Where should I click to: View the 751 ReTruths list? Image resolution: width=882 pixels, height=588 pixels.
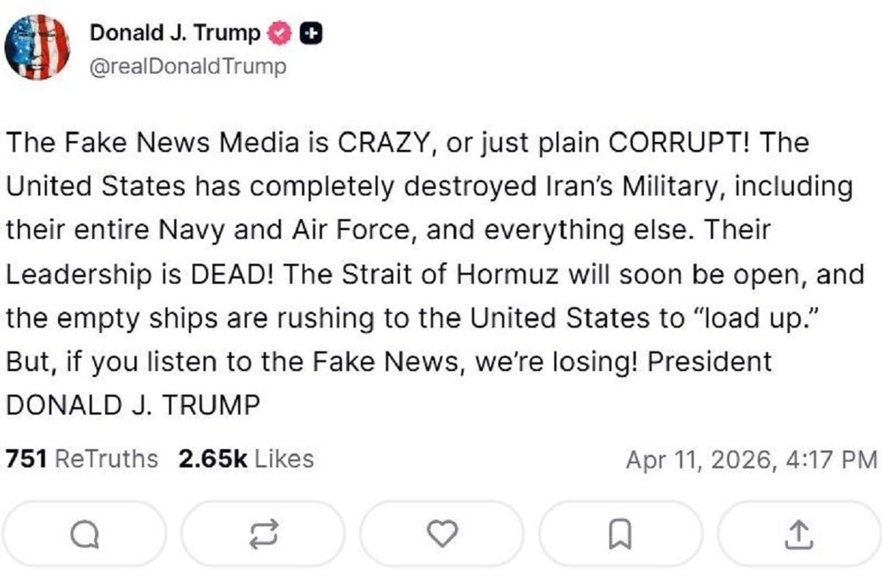pyautogui.click(x=82, y=459)
